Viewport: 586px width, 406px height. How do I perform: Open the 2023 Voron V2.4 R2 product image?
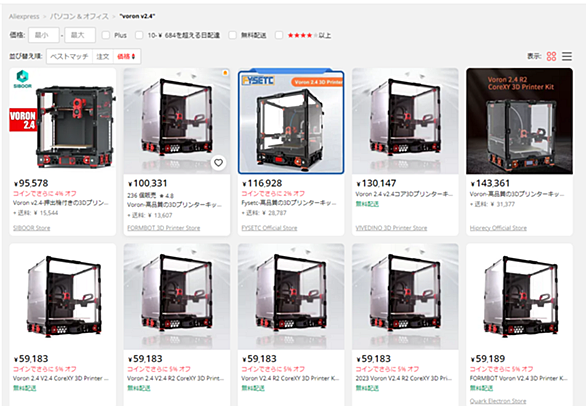(405, 296)
